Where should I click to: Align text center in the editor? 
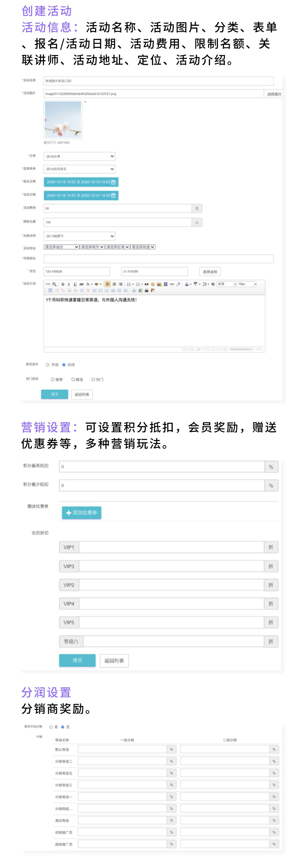pos(114,284)
